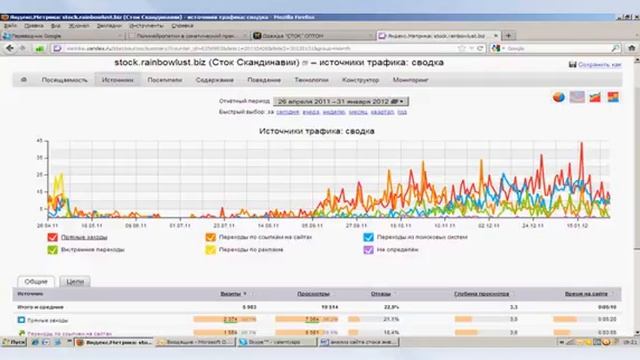Open the Конструктор menu in Metrika navigation
The width and height of the screenshot is (640, 360).
point(360,80)
